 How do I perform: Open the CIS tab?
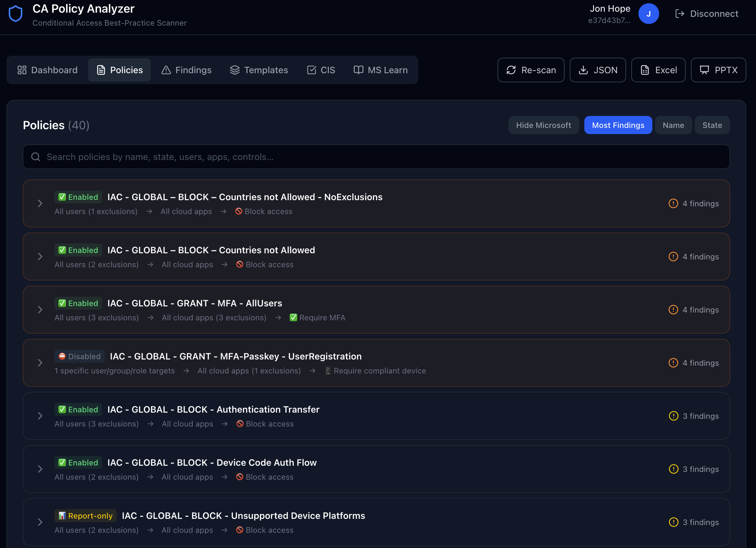coord(321,70)
